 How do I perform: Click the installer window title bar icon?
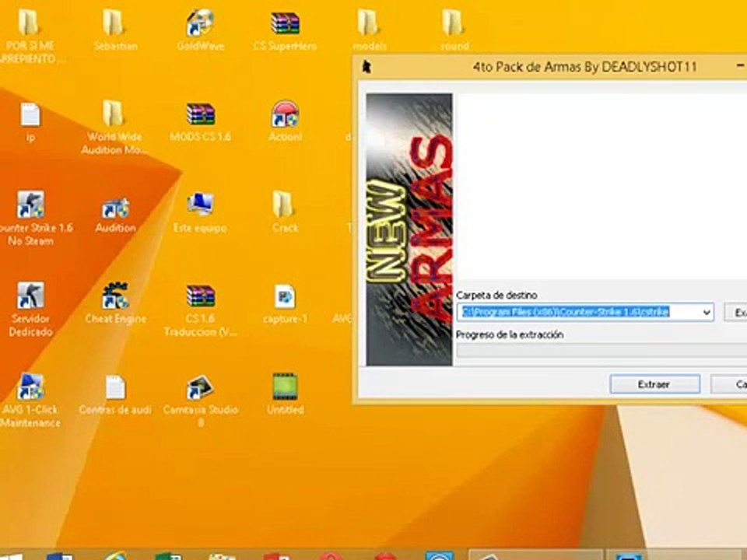366,67
